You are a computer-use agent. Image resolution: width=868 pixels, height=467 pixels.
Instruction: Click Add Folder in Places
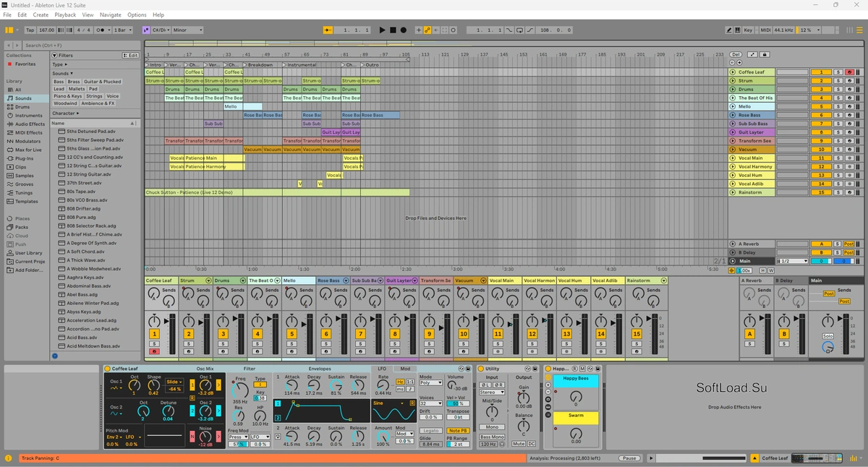(28, 270)
